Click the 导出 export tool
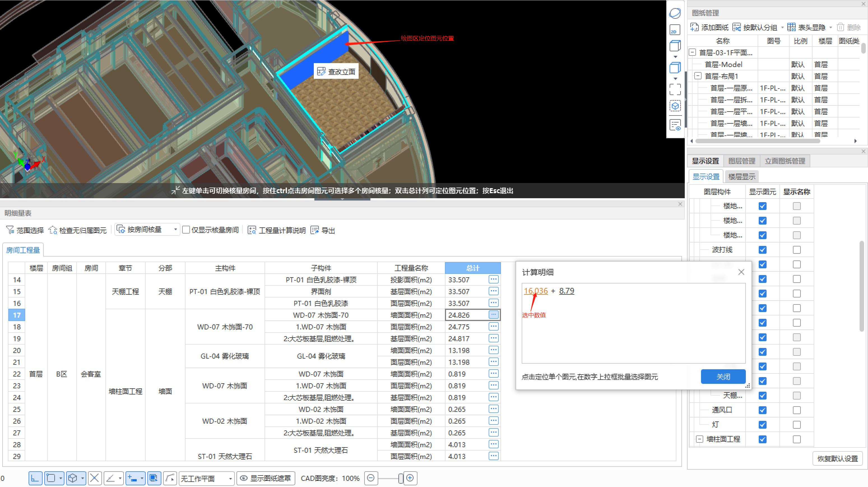Screen dimensions: 868x487 click(323, 230)
